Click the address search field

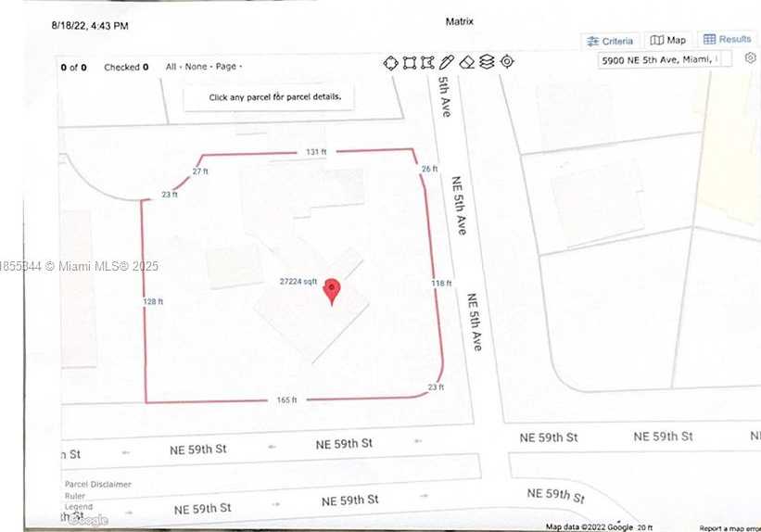(x=663, y=59)
